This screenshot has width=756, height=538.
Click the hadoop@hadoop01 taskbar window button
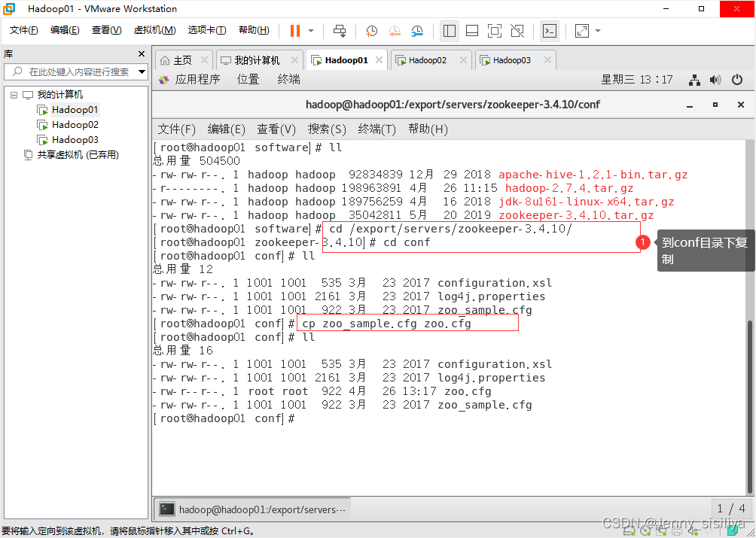click(253, 509)
